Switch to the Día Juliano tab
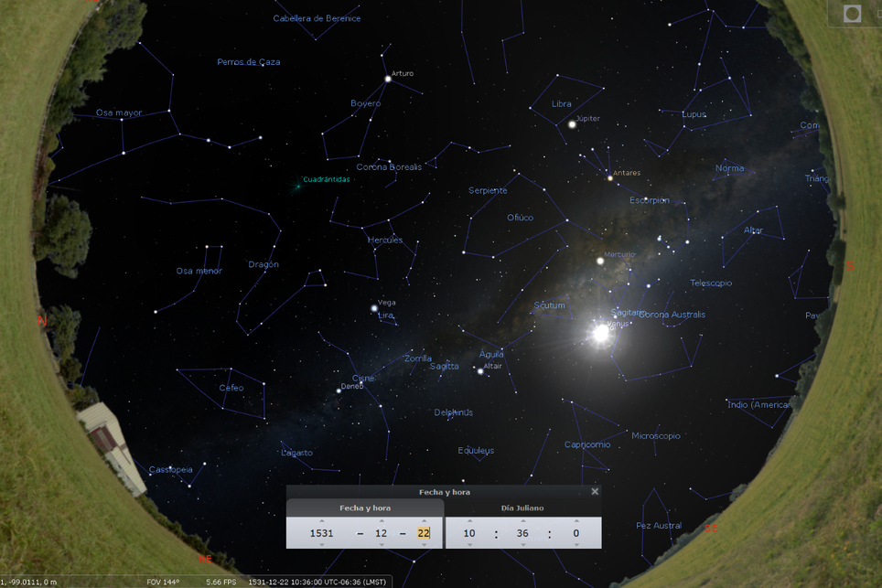This screenshot has height=588, width=882. [522, 508]
